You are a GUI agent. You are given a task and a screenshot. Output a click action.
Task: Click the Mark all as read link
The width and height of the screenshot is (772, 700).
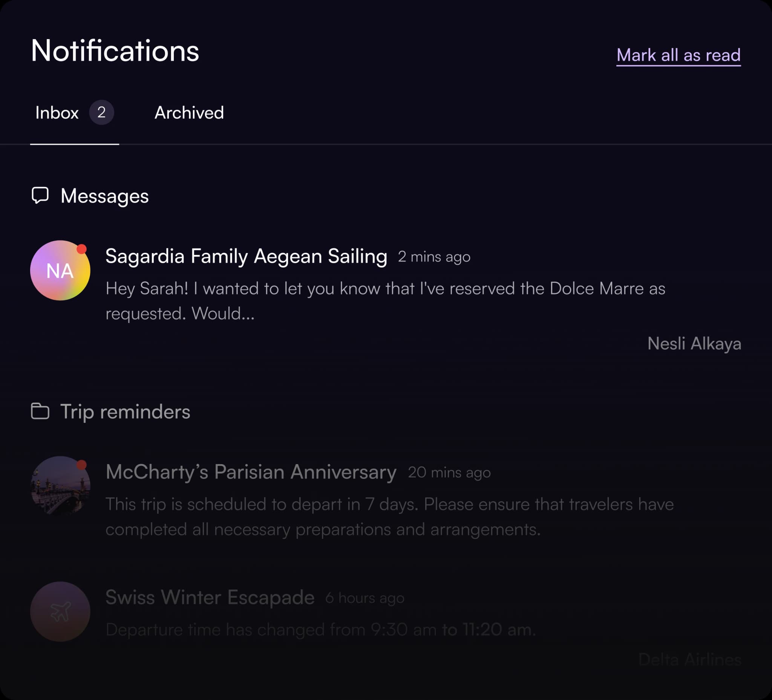coord(679,55)
